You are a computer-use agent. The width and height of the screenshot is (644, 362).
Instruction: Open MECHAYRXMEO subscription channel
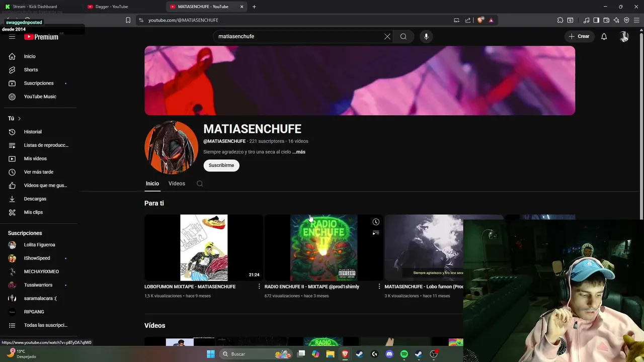coord(40,271)
